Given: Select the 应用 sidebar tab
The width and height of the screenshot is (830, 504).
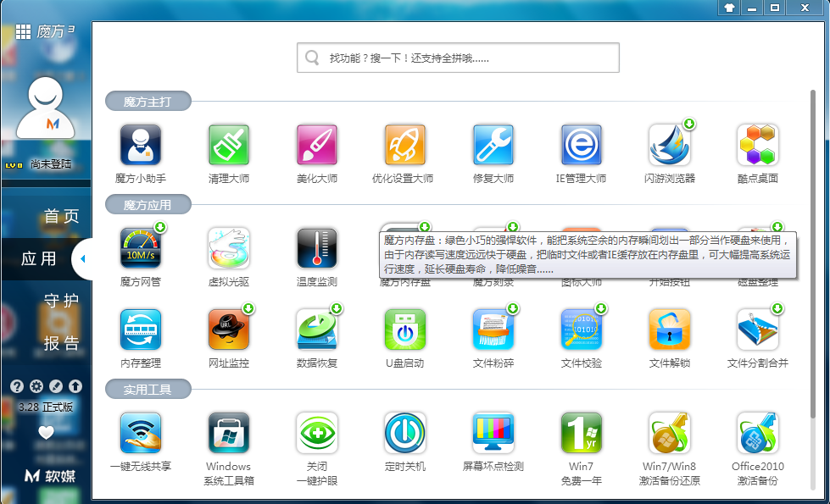Looking at the screenshot, I should click(39, 258).
